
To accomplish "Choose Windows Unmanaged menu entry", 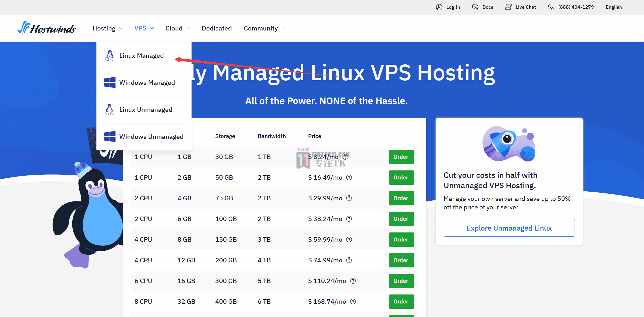I will point(151,137).
